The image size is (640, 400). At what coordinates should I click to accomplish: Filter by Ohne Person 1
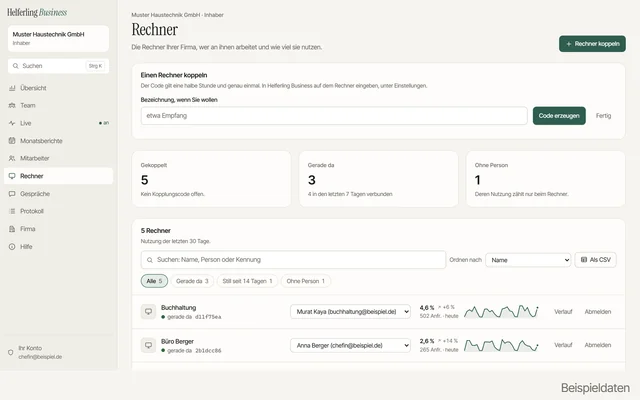[x=305, y=281]
